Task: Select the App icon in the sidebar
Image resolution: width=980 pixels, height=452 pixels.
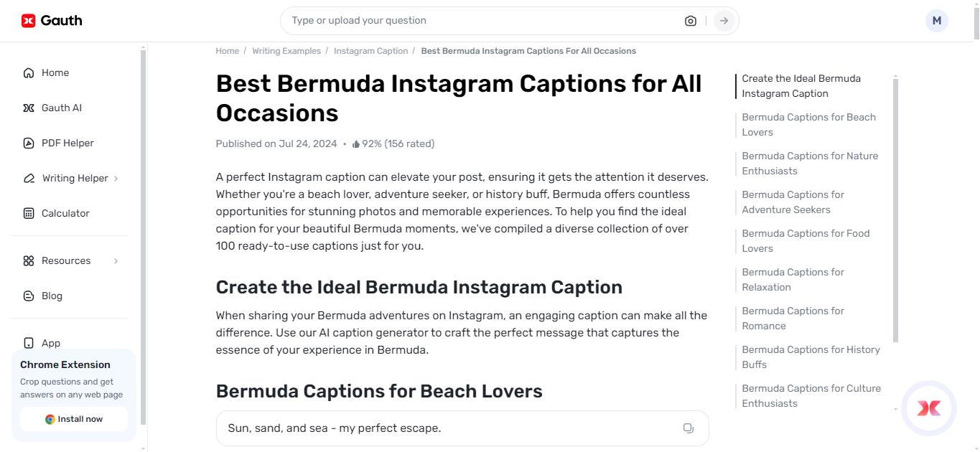Action: pyautogui.click(x=29, y=343)
